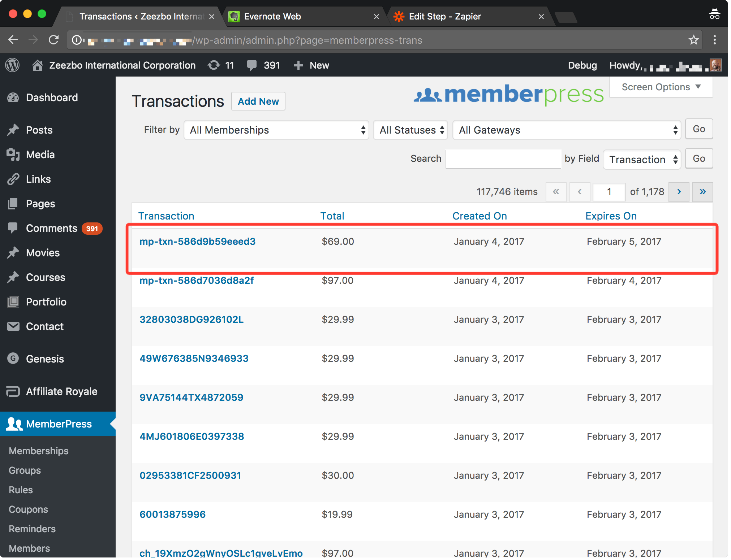Open new browser tab button

pos(566,17)
